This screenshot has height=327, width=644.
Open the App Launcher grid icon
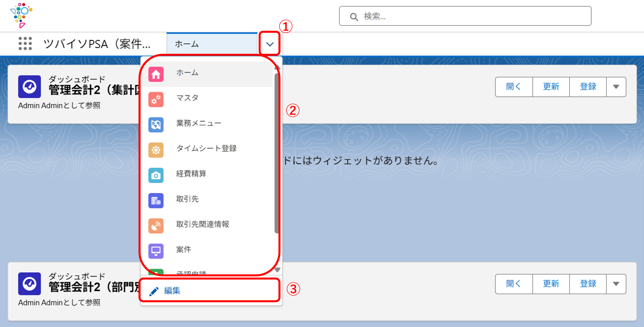(x=25, y=44)
